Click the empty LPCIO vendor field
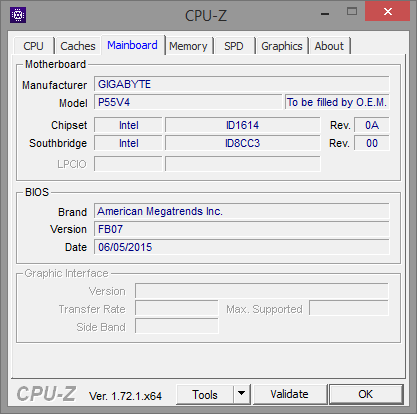417x414 pixels. (128, 164)
